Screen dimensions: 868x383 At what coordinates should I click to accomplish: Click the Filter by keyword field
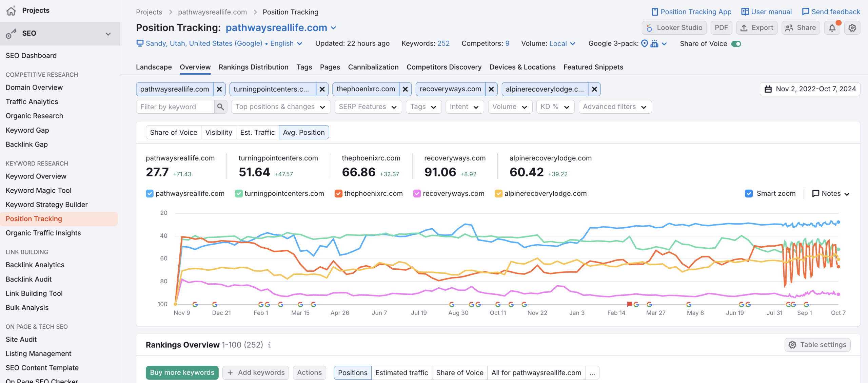point(175,107)
